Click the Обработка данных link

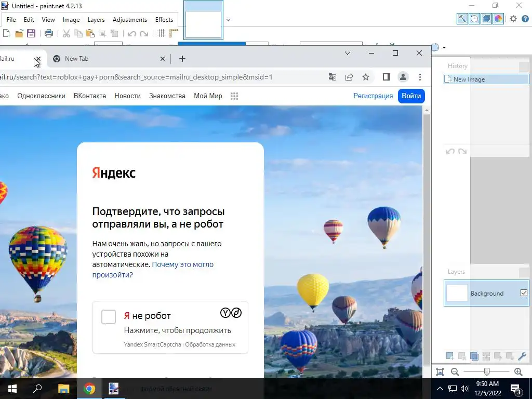[x=210, y=344]
